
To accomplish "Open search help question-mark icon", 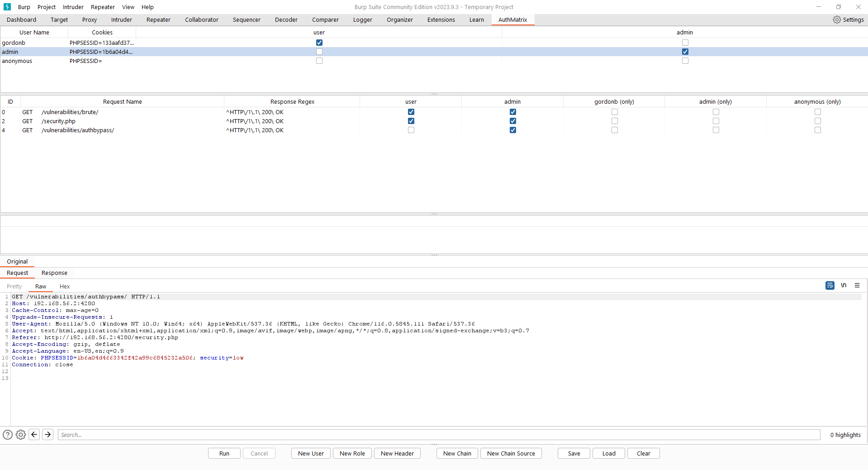I will [x=8, y=435].
